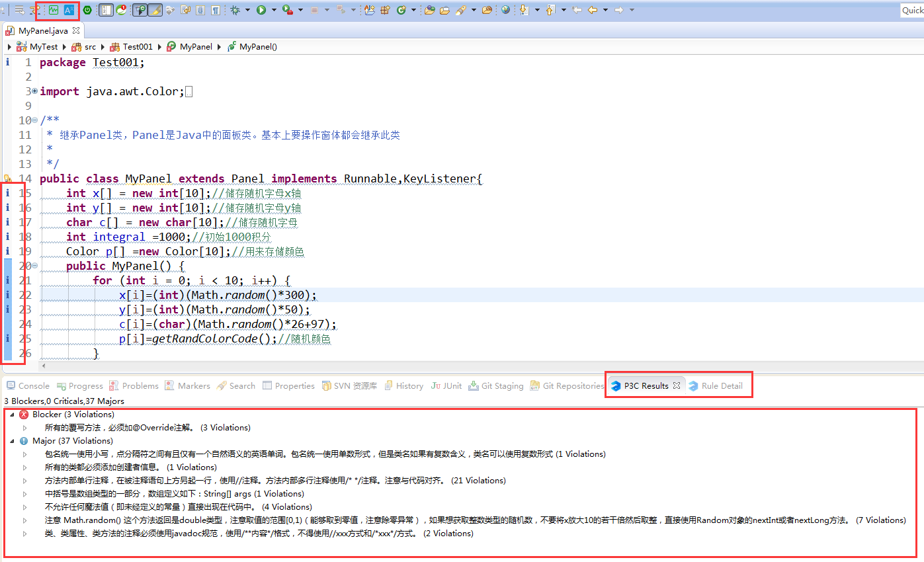
Task: Toggle Mark Occurrences highlighter button
Action: pos(155,10)
